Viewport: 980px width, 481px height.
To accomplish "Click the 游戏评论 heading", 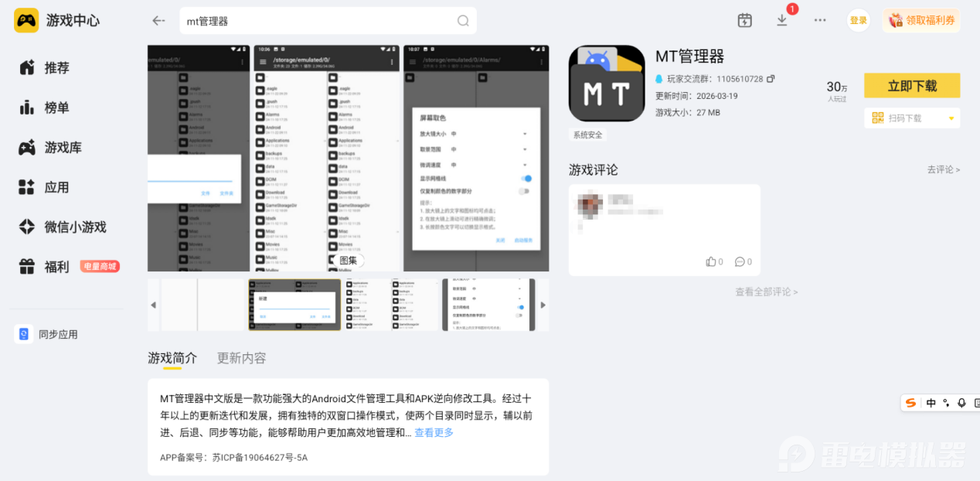I will click(594, 169).
